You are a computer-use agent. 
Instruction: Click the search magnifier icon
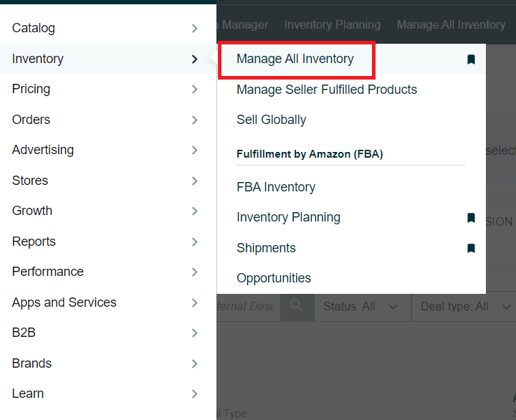(296, 306)
